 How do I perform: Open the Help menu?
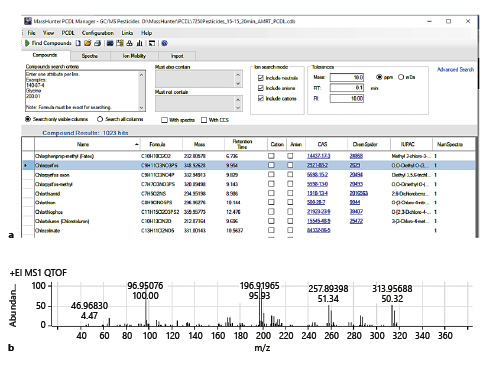click(146, 33)
